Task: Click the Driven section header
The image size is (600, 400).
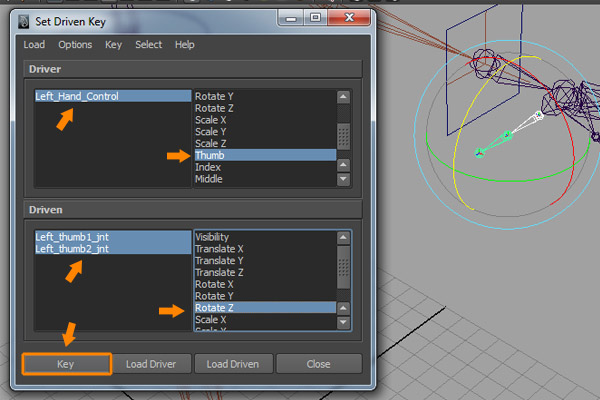Action: 192,210
